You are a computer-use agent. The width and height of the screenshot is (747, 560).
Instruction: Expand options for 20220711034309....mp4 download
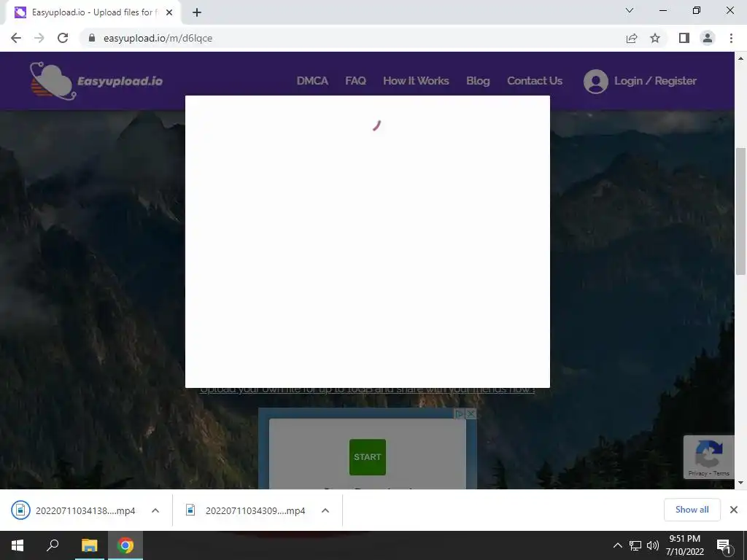coord(325,510)
